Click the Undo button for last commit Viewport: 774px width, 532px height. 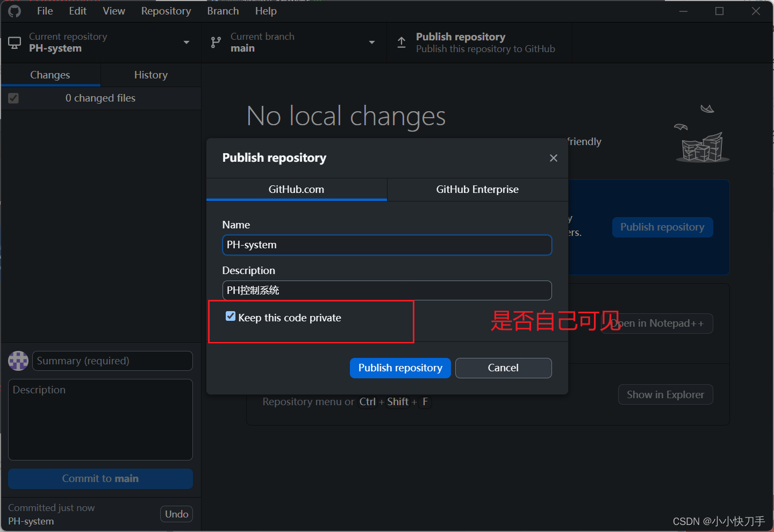pyautogui.click(x=176, y=514)
